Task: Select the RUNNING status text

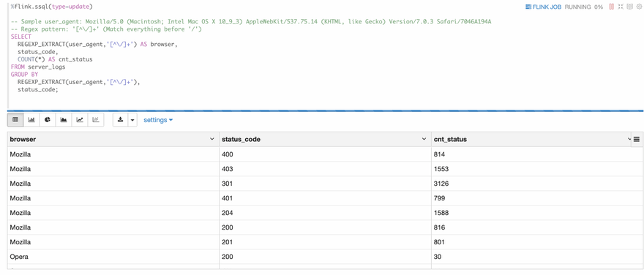Action: coord(578,7)
